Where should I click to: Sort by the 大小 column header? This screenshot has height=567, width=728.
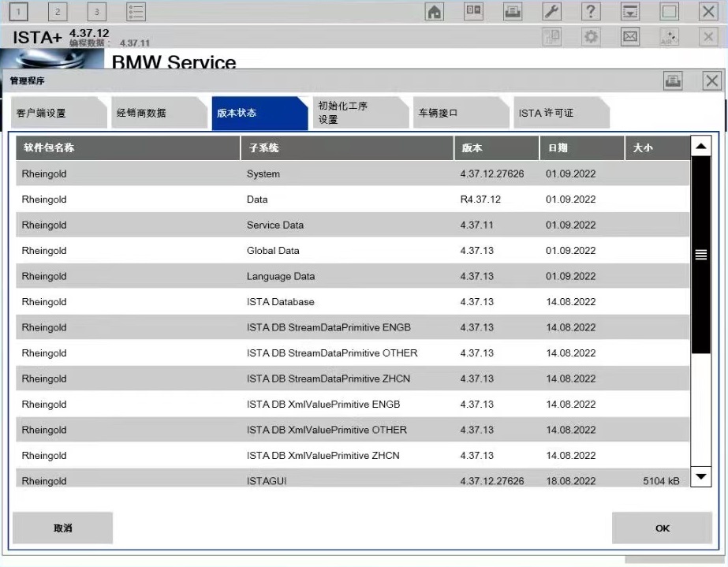click(658, 147)
